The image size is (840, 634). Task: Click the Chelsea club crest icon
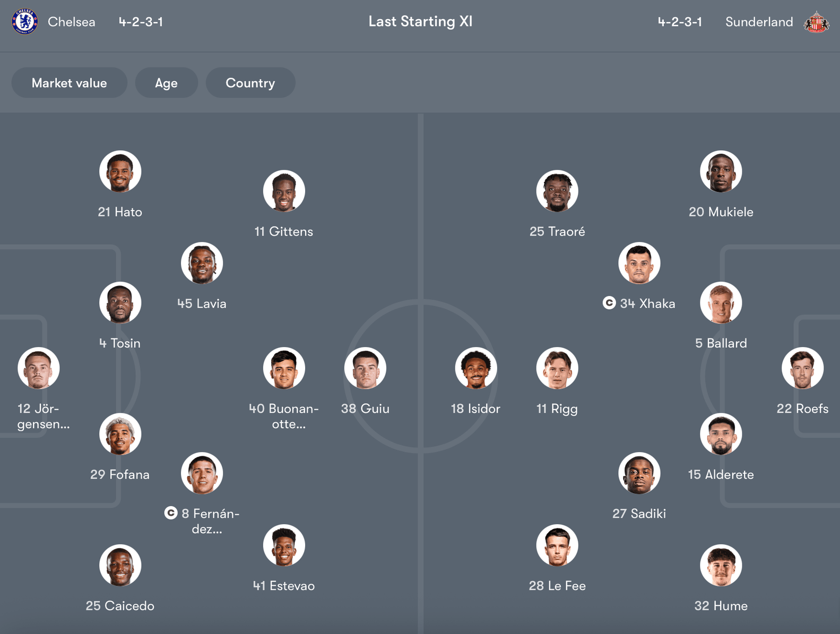point(24,22)
